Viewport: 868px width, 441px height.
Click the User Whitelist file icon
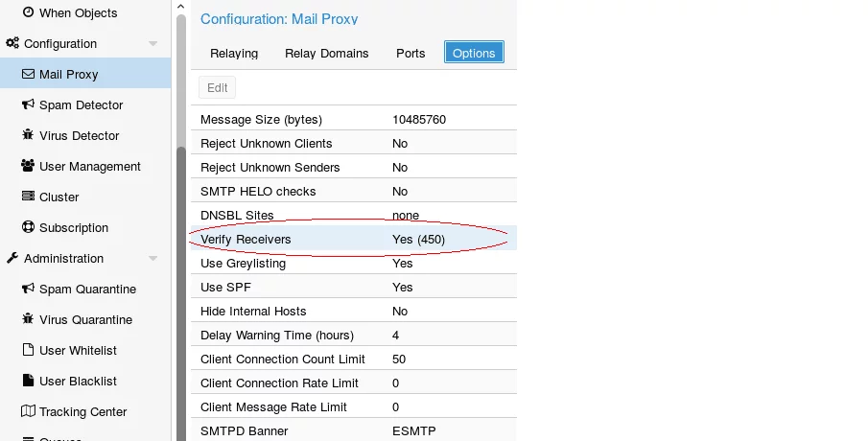click(29, 351)
